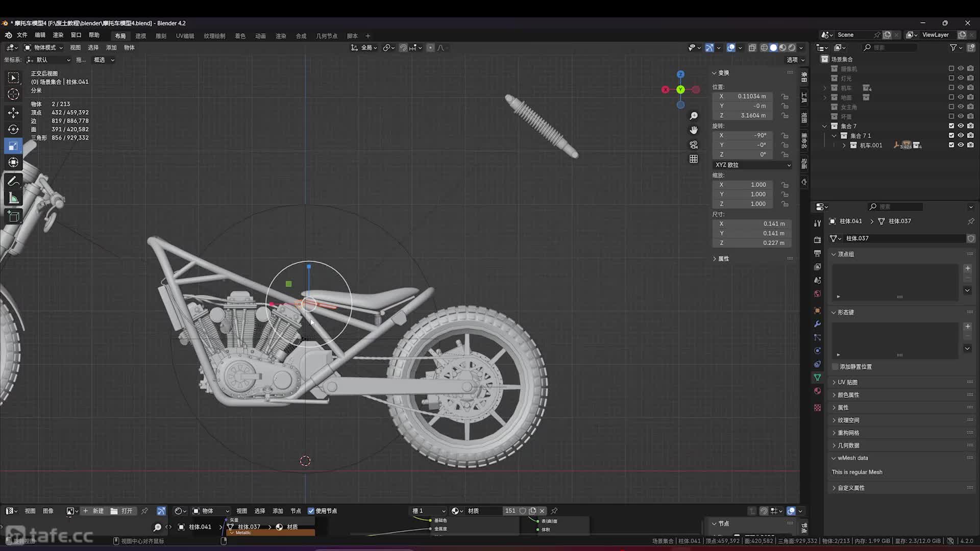Open the 编辑 menu
The image size is (980, 551).
40,35
